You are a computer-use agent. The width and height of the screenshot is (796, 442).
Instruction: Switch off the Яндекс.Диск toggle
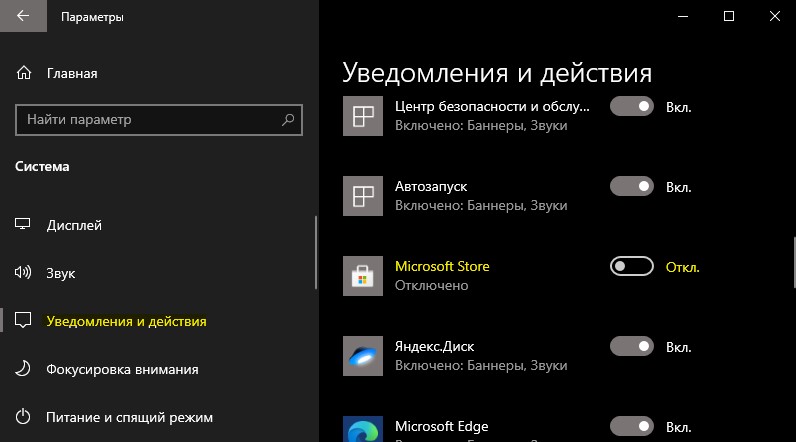point(632,347)
